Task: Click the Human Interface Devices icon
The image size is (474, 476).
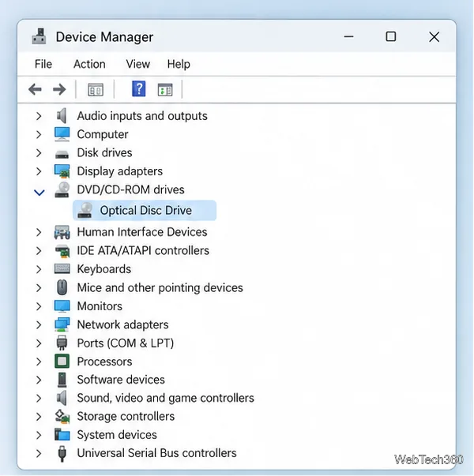Action: tap(62, 232)
